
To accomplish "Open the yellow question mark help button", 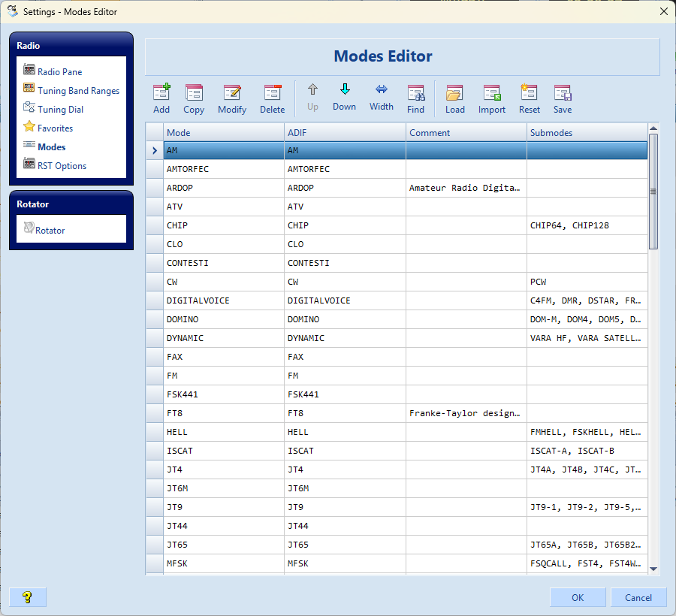I will pos(28,597).
